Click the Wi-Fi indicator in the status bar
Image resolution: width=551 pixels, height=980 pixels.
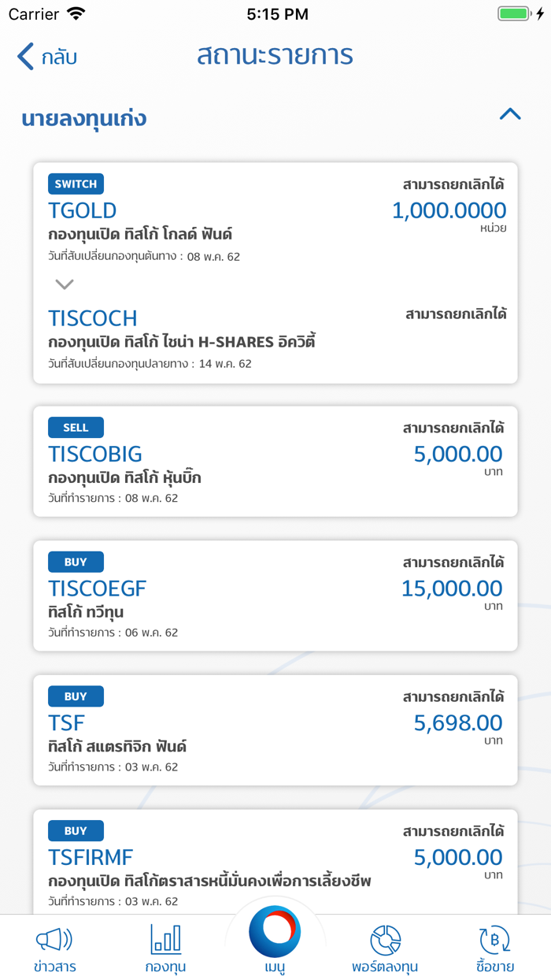(x=74, y=13)
